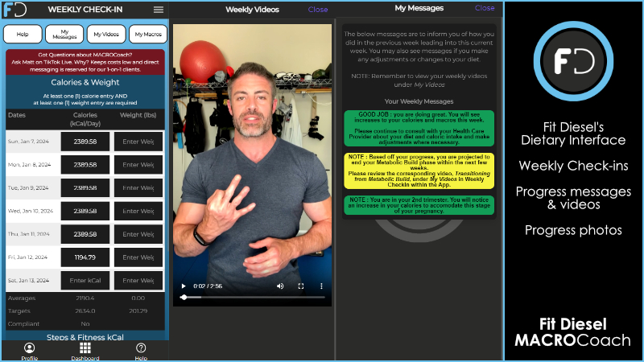The image size is (644, 362).
Task: Click the calories field for Tue, Jan 9
Action: point(85,188)
